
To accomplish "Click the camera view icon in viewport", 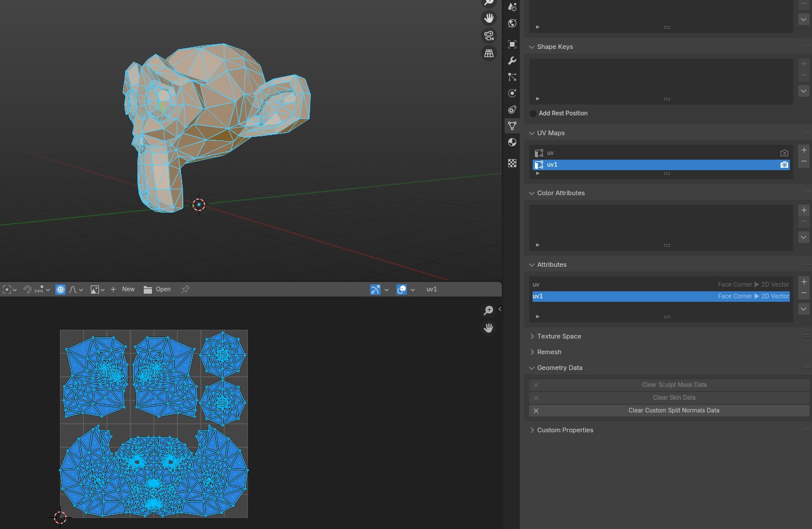I will pos(489,36).
